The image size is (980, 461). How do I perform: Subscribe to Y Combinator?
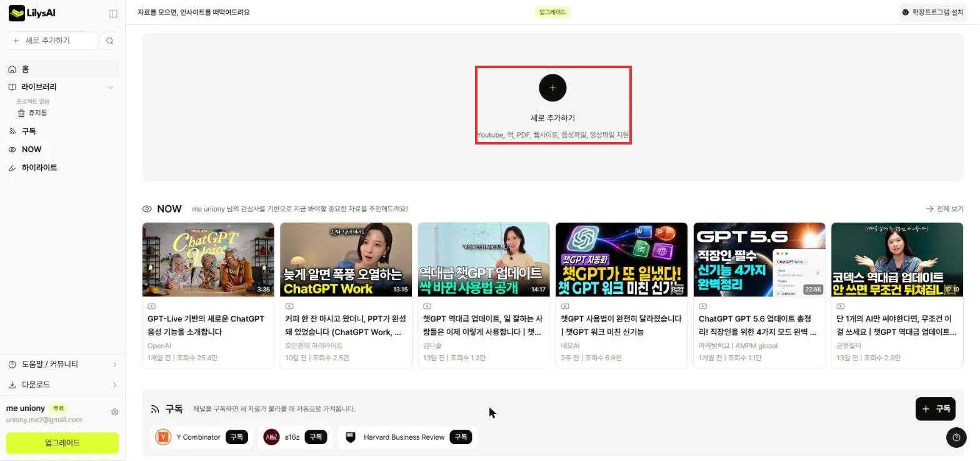(x=236, y=437)
